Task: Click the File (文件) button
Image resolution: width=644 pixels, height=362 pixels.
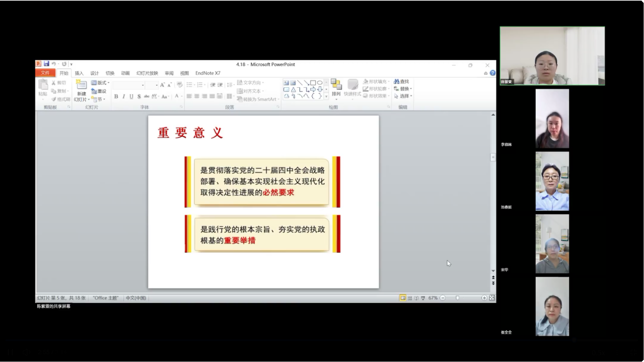Action: [x=45, y=73]
